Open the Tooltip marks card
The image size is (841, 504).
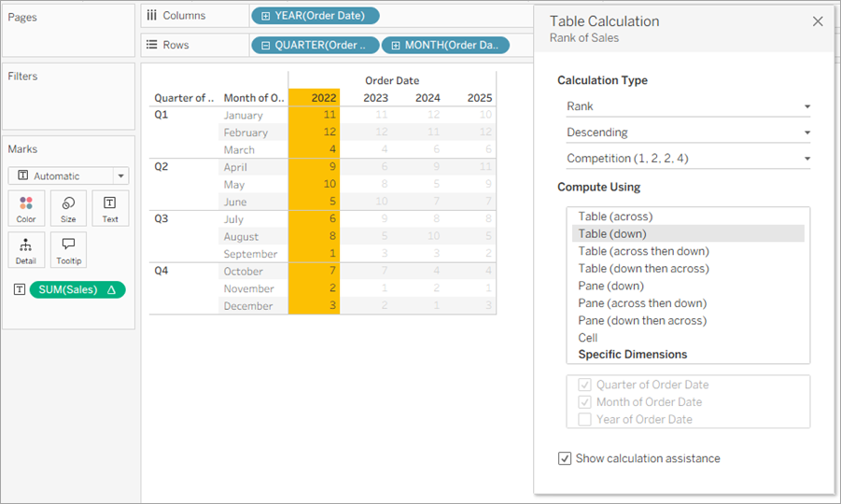(x=68, y=250)
